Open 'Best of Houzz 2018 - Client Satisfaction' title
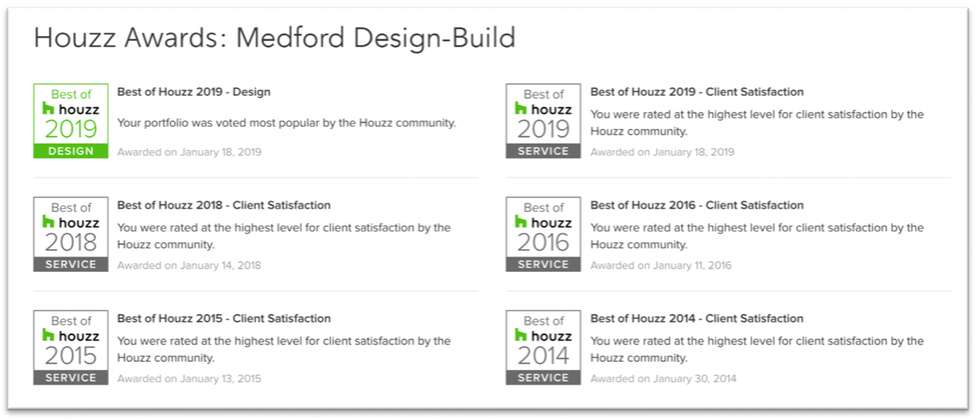 point(224,205)
